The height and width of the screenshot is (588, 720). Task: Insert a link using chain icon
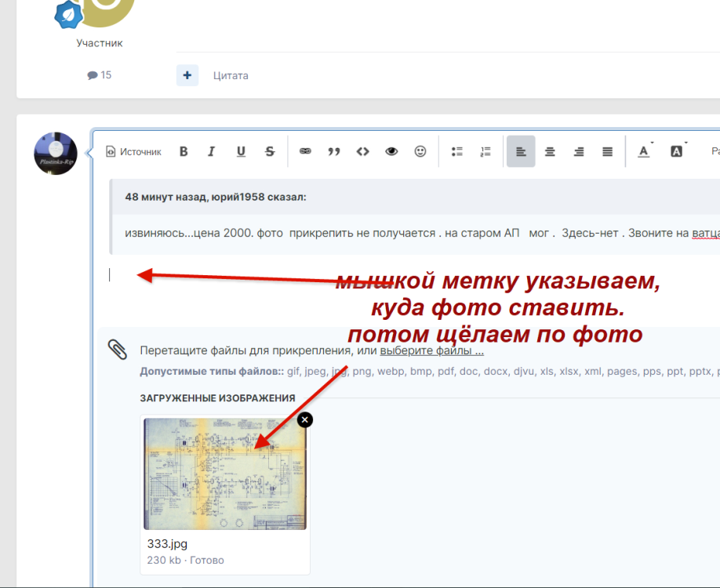click(305, 152)
